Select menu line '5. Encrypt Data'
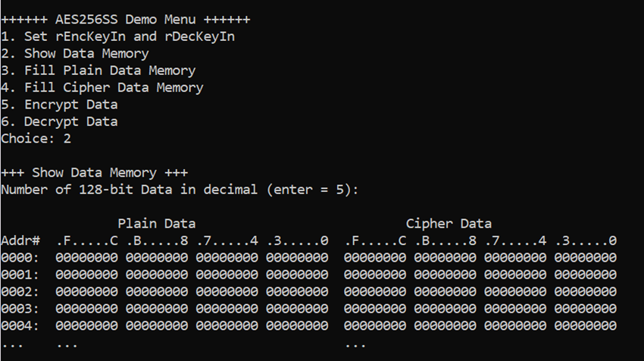644x361 pixels. click(x=59, y=105)
